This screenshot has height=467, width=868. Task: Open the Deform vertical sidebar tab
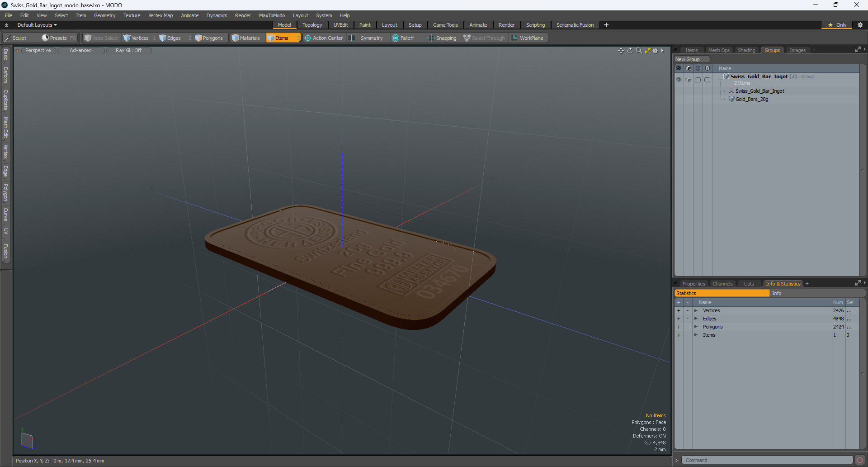(x=5, y=75)
